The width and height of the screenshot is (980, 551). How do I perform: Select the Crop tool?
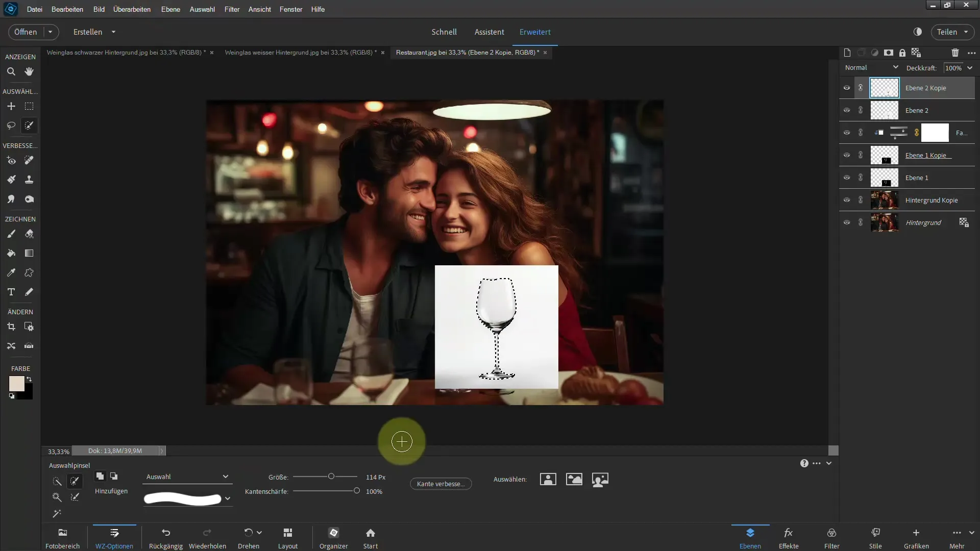pos(11,327)
